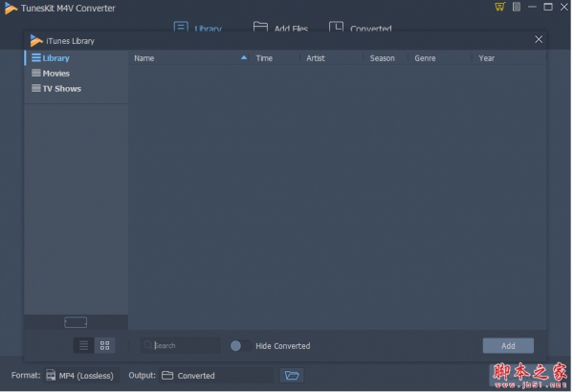The width and height of the screenshot is (574, 392).
Task: Sort by the Name column
Action: [144, 58]
